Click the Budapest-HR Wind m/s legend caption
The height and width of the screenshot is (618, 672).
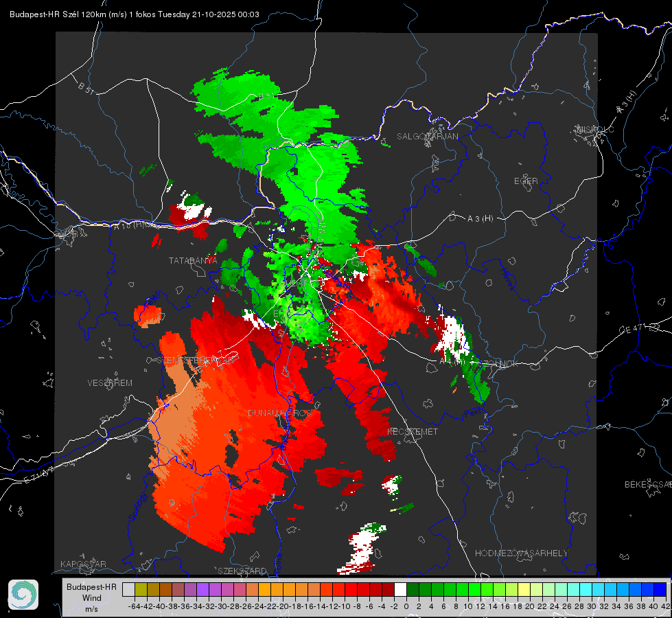click(92, 598)
